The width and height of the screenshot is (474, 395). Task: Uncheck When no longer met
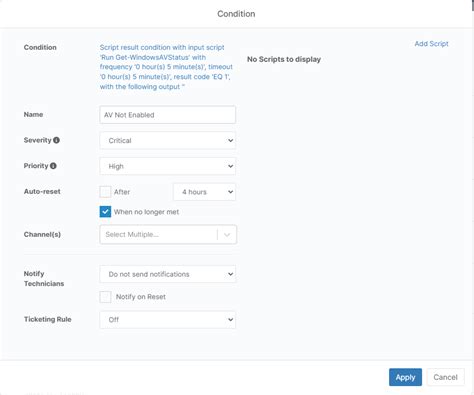105,212
